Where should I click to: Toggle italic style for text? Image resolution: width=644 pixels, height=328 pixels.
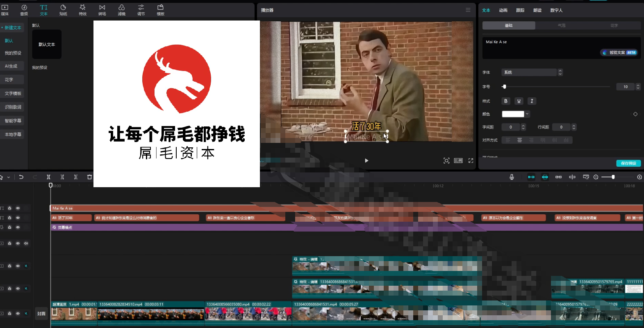(532, 101)
